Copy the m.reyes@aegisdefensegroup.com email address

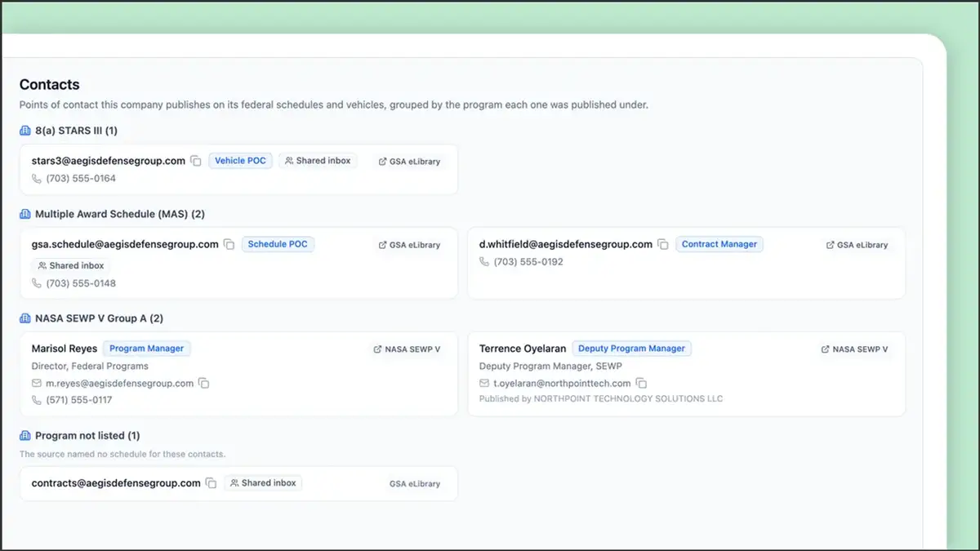tap(204, 383)
